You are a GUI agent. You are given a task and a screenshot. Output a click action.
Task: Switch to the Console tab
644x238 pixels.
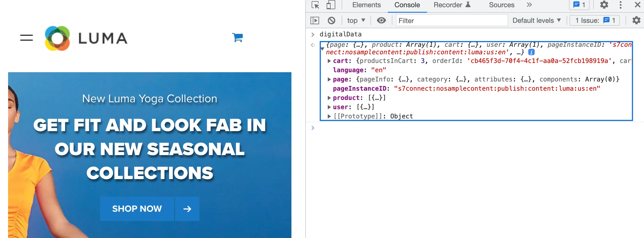point(407,5)
